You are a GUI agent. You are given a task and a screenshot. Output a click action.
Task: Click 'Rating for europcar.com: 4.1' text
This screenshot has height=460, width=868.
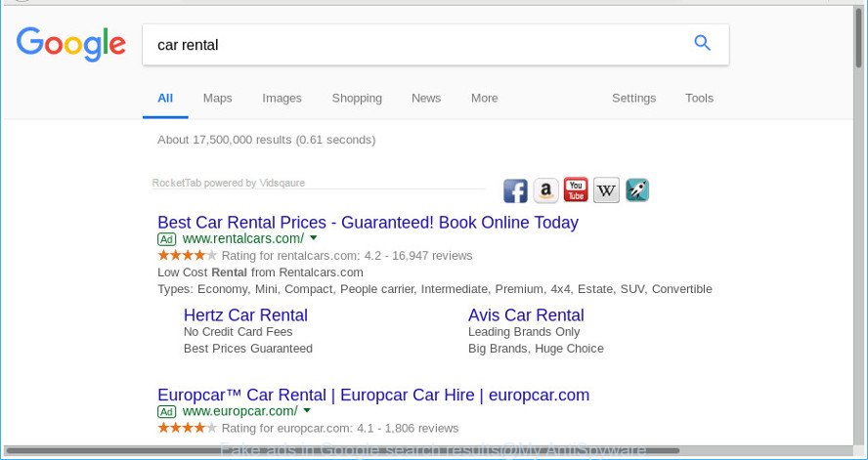pos(296,428)
